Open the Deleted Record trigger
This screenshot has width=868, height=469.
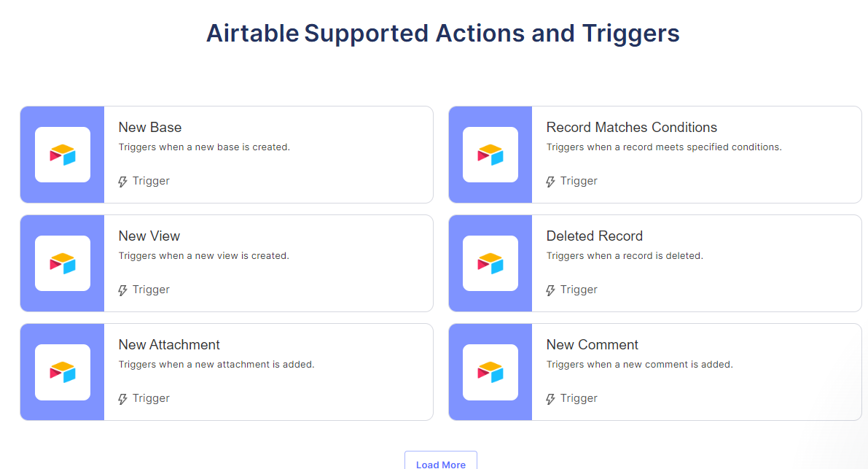[595, 236]
